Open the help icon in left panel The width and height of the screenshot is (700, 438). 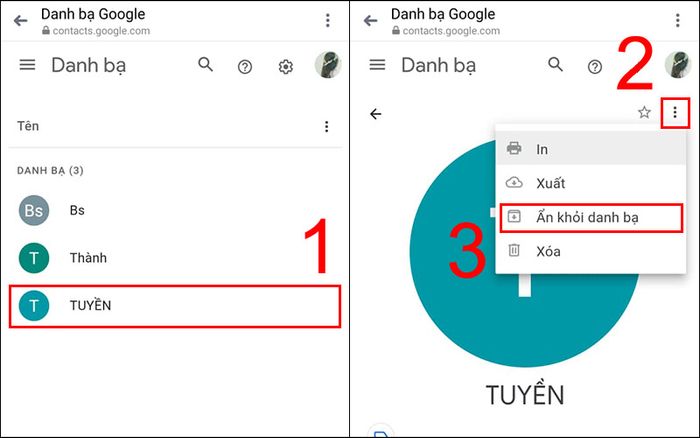245,67
